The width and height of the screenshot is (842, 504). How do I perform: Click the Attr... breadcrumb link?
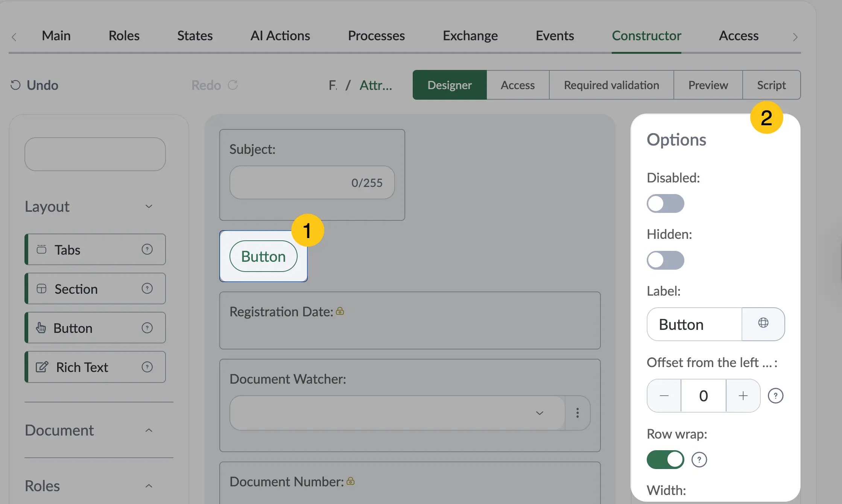coord(376,85)
